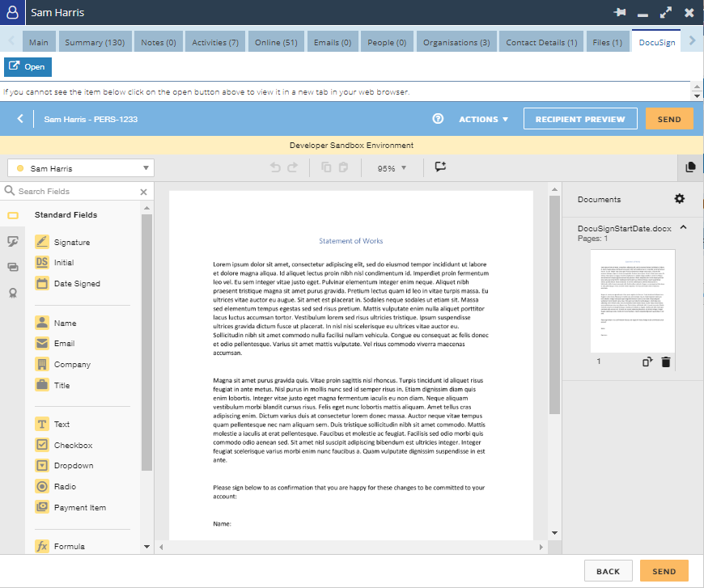Pick the Payment Item field
Image resolution: width=704 pixels, height=588 pixels.
pos(70,507)
